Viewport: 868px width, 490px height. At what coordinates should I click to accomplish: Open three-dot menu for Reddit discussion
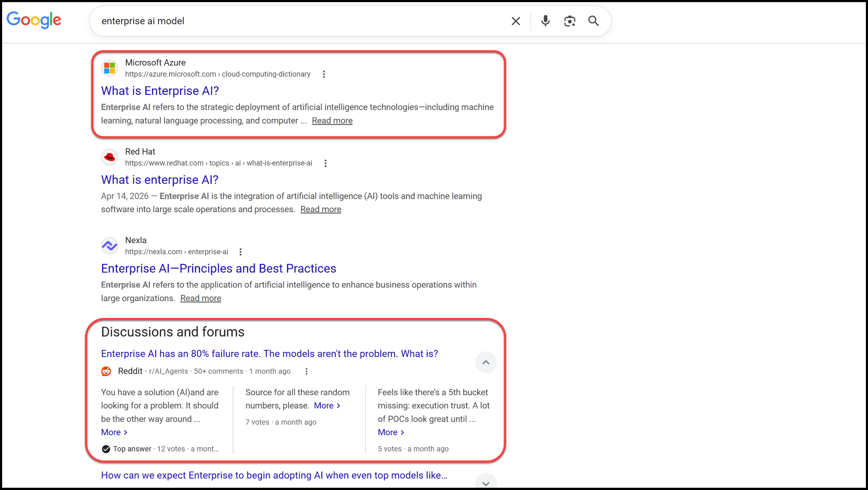[306, 371]
